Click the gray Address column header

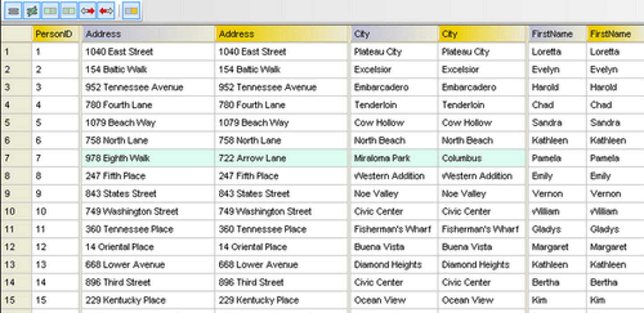148,34
